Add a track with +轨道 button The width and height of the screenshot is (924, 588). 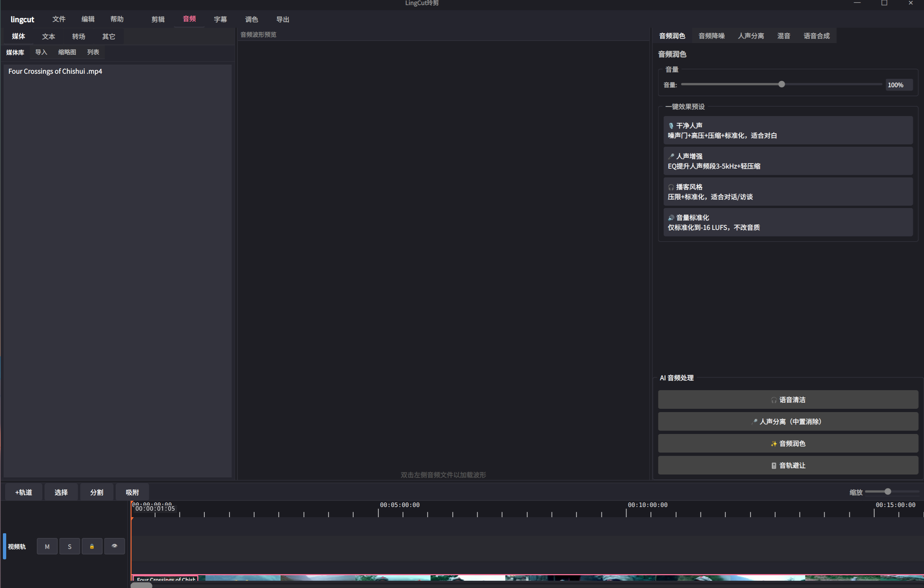pyautogui.click(x=23, y=492)
